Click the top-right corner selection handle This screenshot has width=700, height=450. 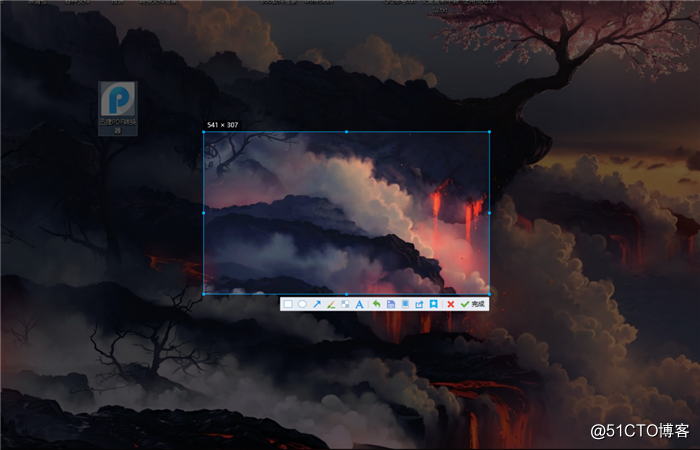489,132
